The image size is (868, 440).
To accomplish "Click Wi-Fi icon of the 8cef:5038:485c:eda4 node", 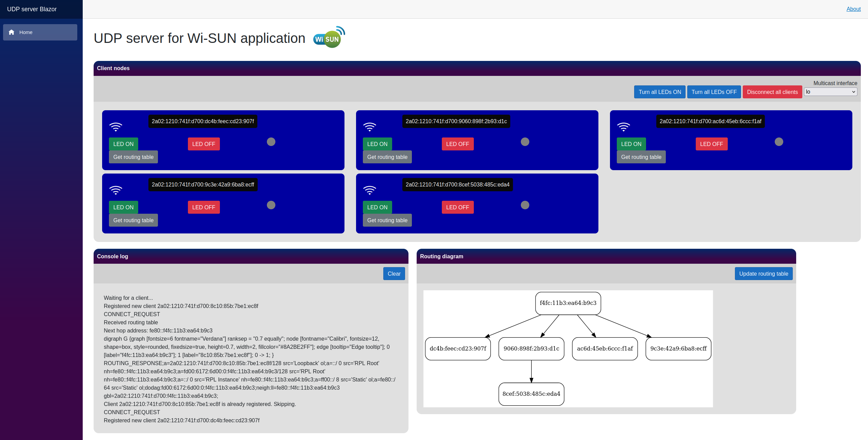I will click(370, 190).
